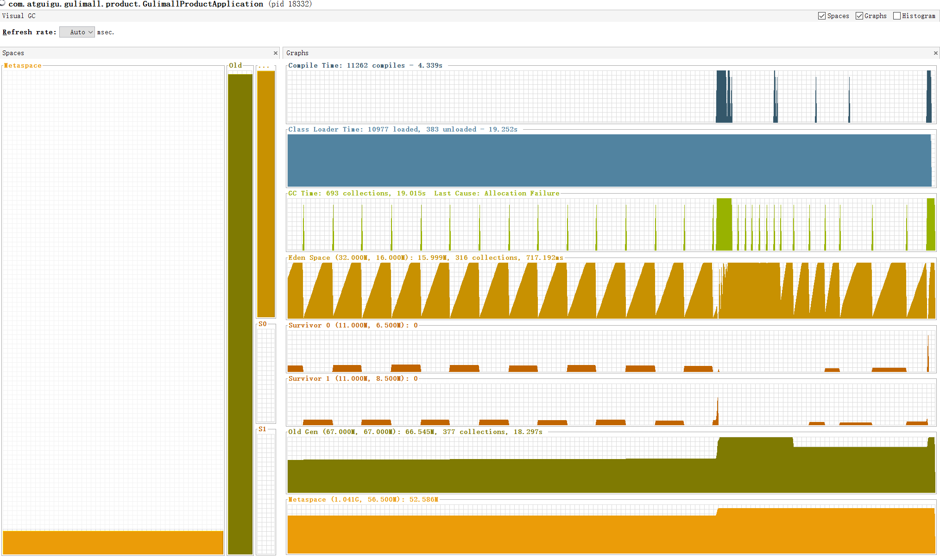
Task: Select the Visual GC tab
Action: (19, 16)
